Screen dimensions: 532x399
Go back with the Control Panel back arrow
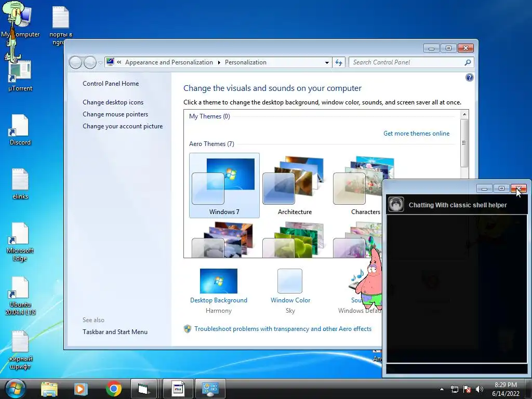(75, 62)
